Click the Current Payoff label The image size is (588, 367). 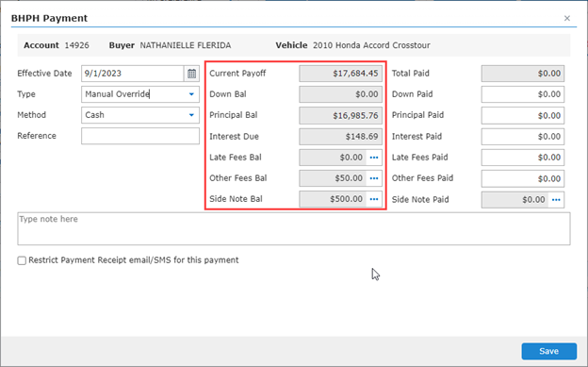237,74
